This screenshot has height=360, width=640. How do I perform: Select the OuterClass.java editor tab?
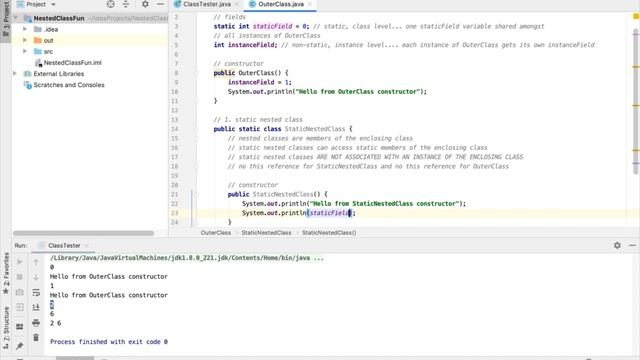281,4
